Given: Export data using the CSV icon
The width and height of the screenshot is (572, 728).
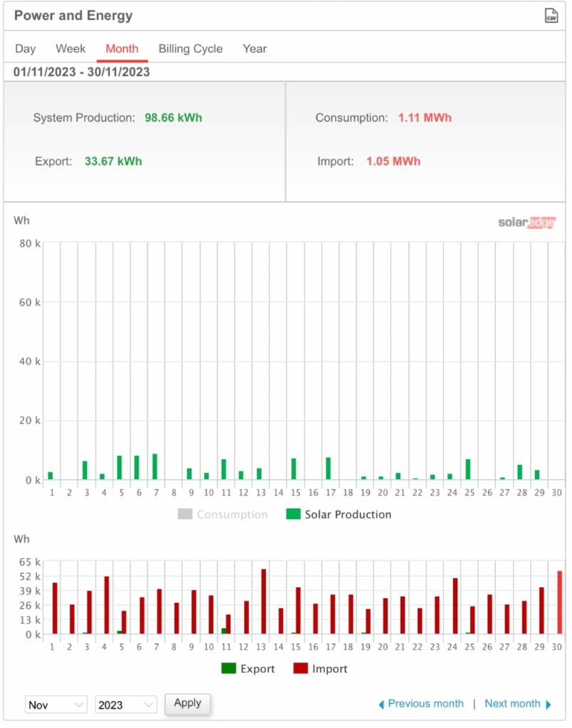Looking at the screenshot, I should click(551, 16).
